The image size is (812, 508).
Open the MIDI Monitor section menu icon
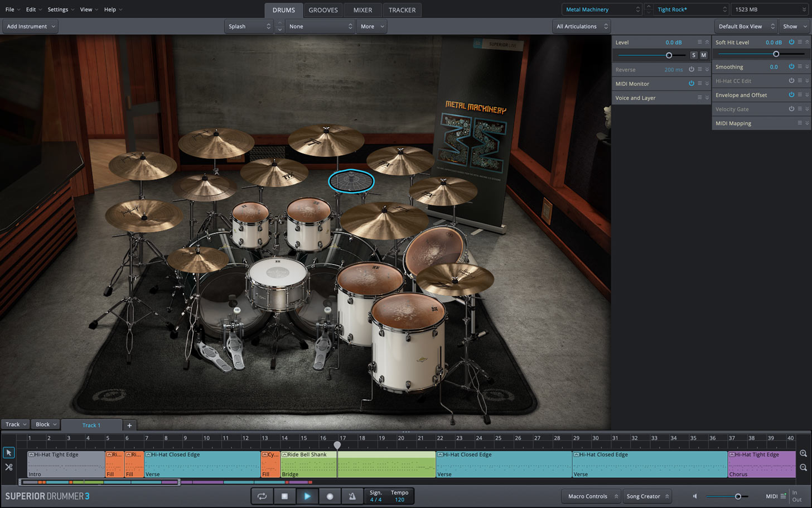[699, 83]
